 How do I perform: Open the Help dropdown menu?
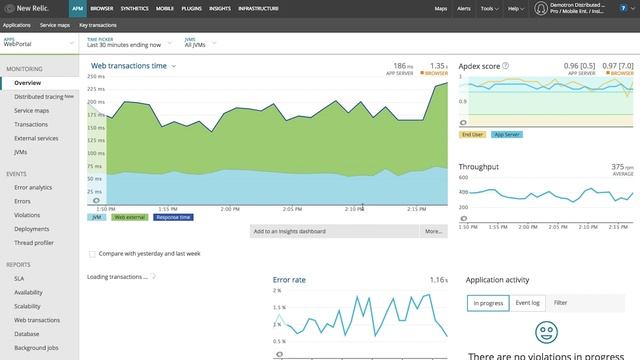[x=516, y=9]
